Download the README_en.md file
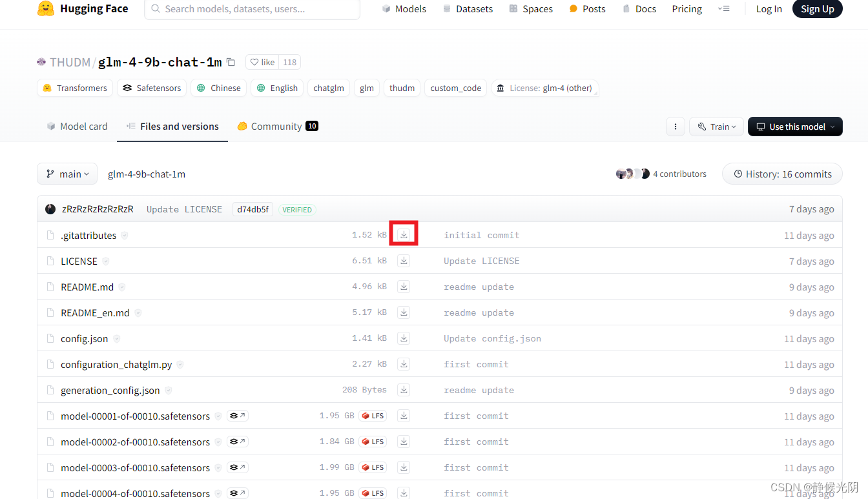This screenshot has height=499, width=868. [404, 312]
